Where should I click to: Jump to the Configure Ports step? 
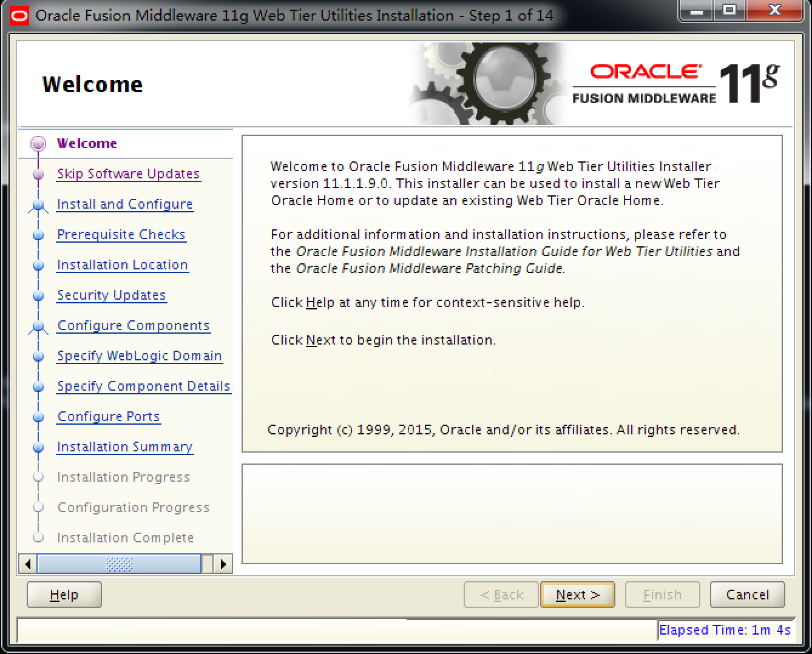(x=109, y=417)
